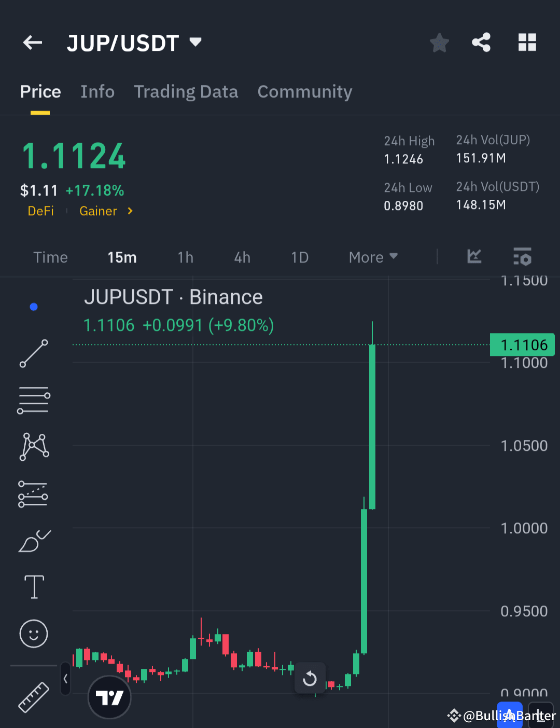The width and height of the screenshot is (560, 728).
Task: Switch to the Trading Data tab
Action: (x=186, y=91)
